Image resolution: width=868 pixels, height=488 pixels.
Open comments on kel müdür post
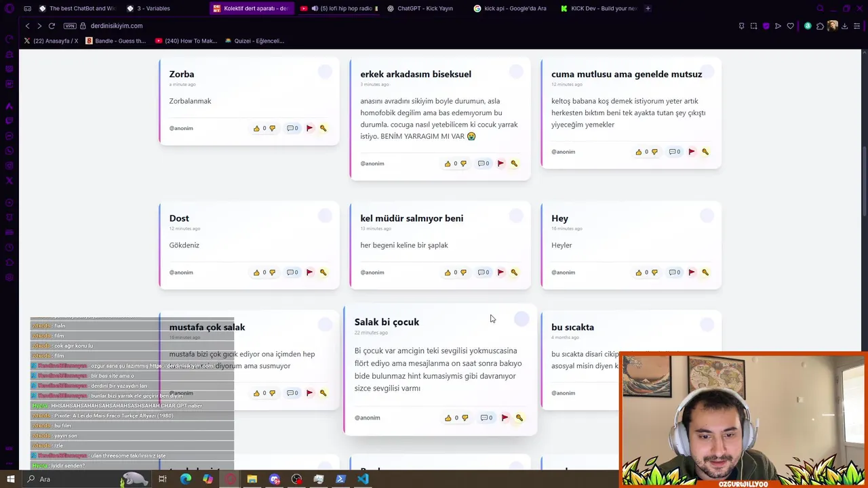point(484,272)
